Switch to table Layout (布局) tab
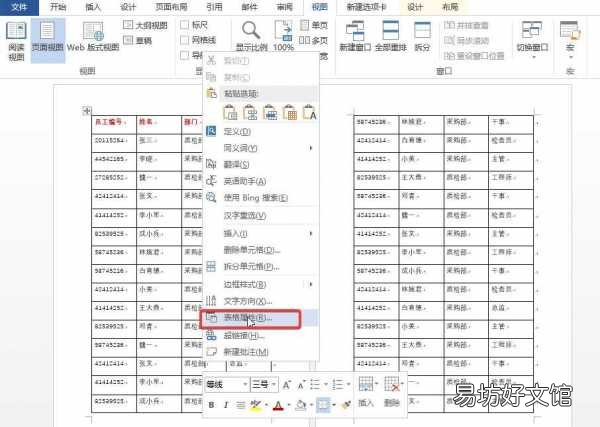The width and height of the screenshot is (600, 427). point(450,7)
